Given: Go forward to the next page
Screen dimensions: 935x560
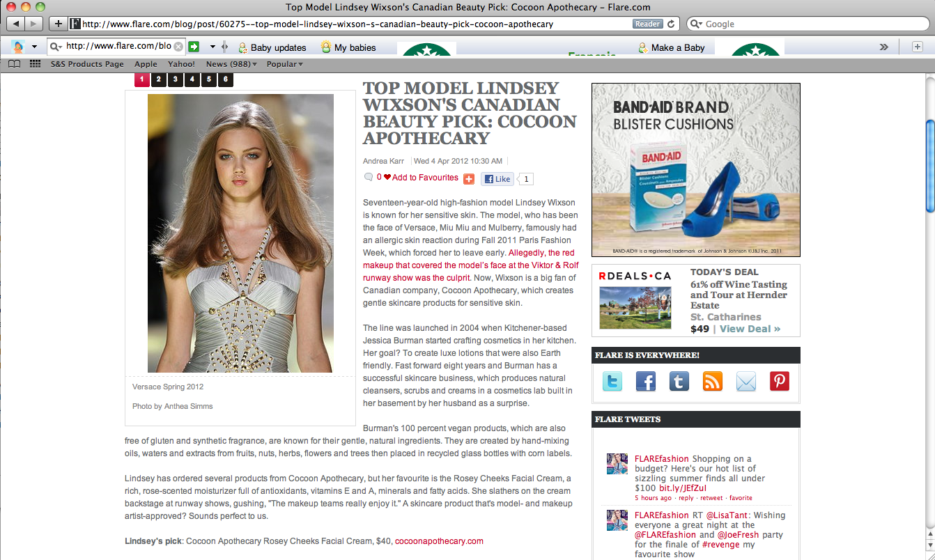Looking at the screenshot, I should 33,24.
